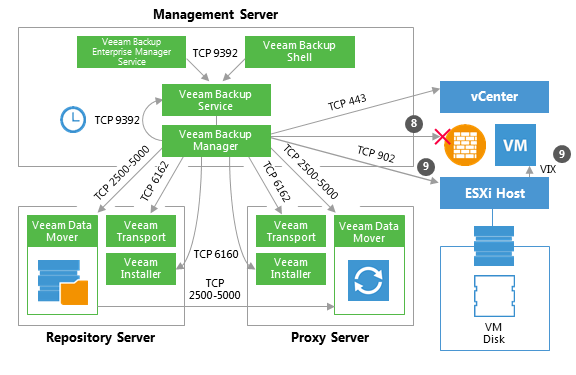Select the blue VM box

click(x=515, y=145)
